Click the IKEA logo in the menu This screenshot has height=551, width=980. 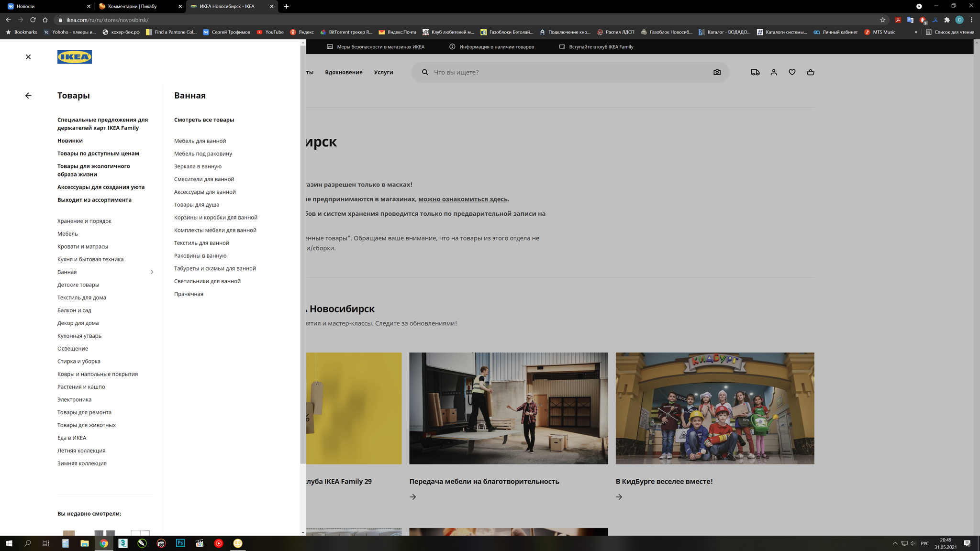(75, 57)
